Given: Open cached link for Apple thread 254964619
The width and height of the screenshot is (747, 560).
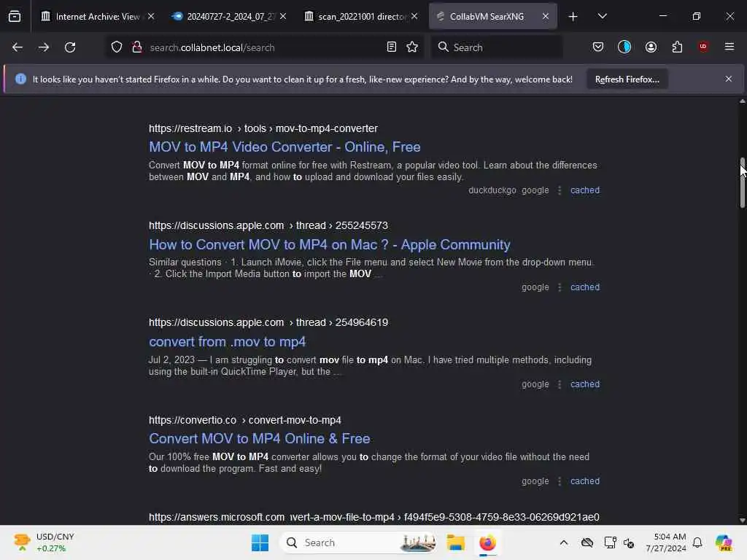Looking at the screenshot, I should click(x=585, y=384).
